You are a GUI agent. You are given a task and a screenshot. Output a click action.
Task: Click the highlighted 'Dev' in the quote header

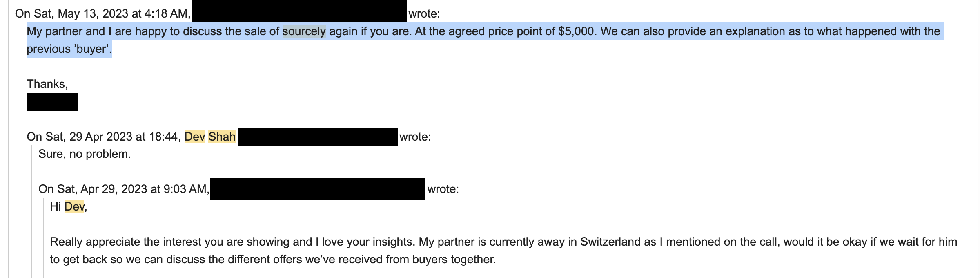pos(194,137)
